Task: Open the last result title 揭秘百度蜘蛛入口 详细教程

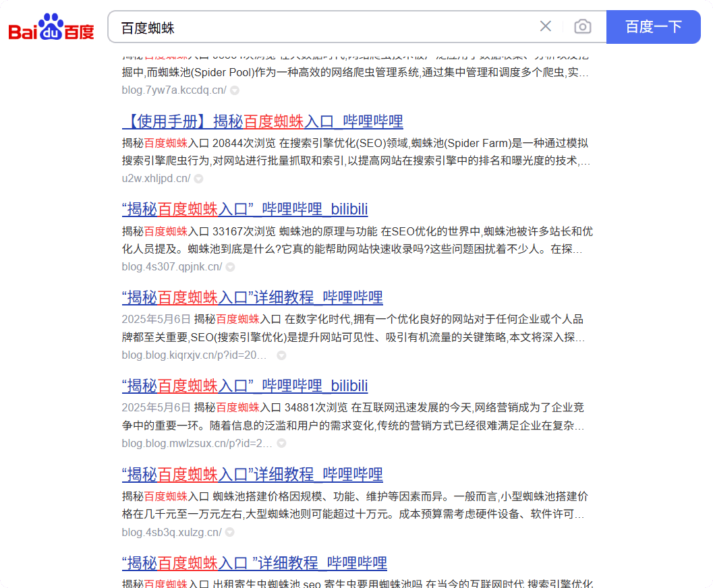Action: (255, 563)
